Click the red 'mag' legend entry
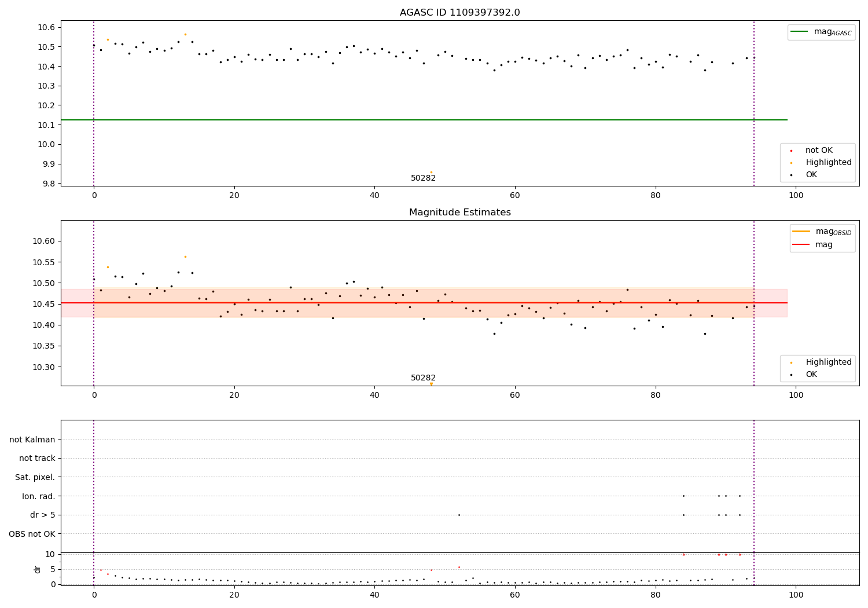The width and height of the screenshot is (868, 608). [812, 245]
